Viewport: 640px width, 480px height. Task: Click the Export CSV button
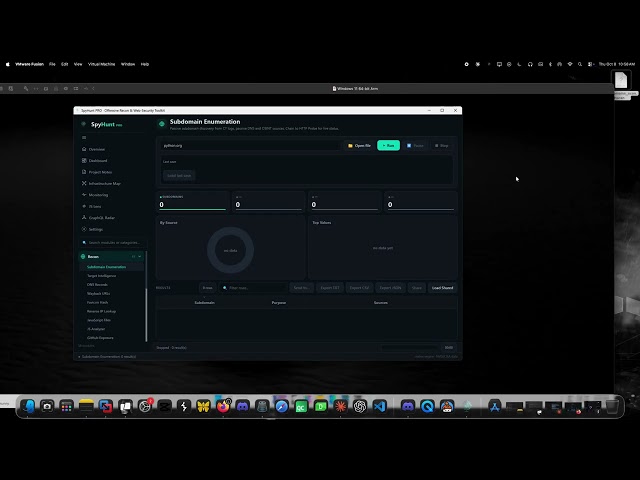click(359, 288)
